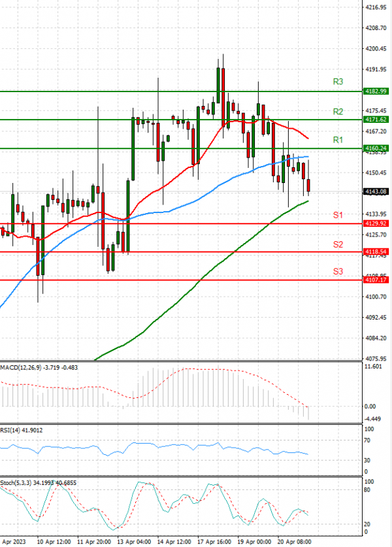
Task: Click the RSI(14) 41.9012 indicator label
Action: coord(22,430)
